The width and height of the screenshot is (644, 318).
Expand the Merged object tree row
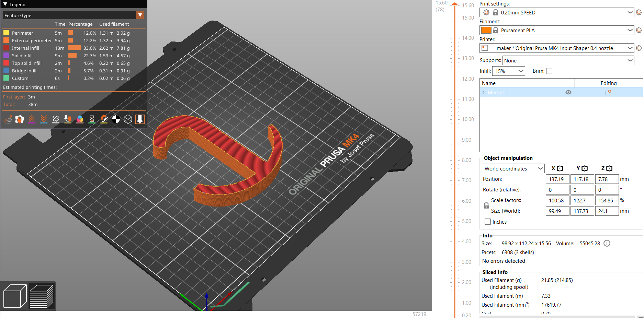[483, 93]
